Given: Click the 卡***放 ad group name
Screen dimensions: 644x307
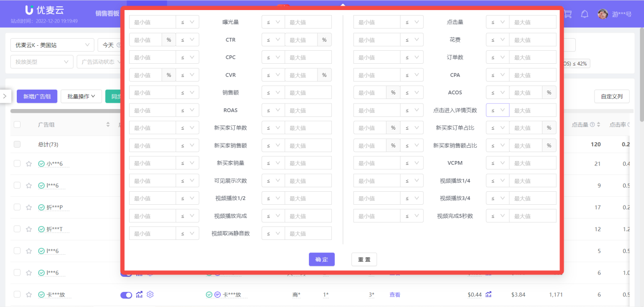Looking at the screenshot, I should click(x=56, y=294).
